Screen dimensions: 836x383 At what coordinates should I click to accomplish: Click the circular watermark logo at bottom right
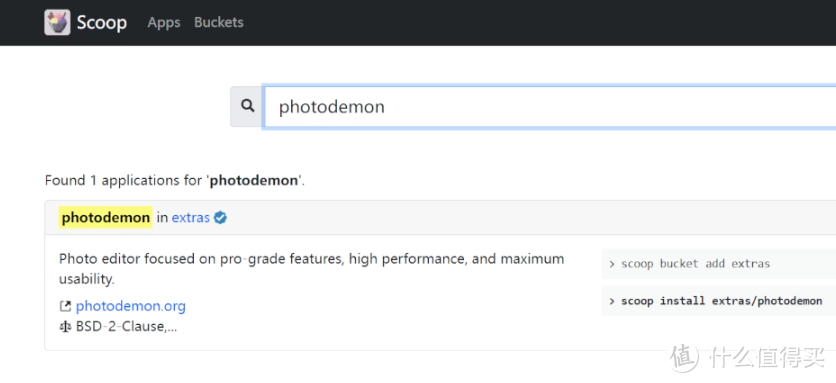point(684,356)
